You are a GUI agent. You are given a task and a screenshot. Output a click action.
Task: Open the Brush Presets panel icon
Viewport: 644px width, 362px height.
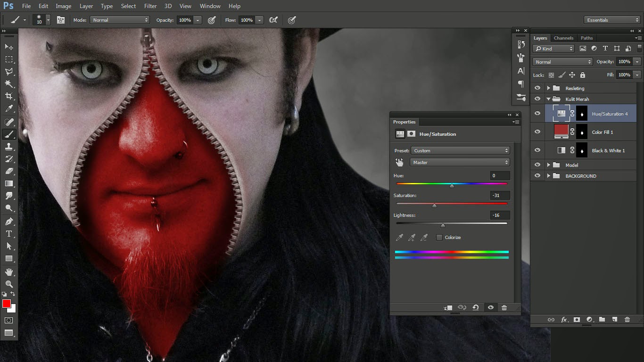(521, 58)
